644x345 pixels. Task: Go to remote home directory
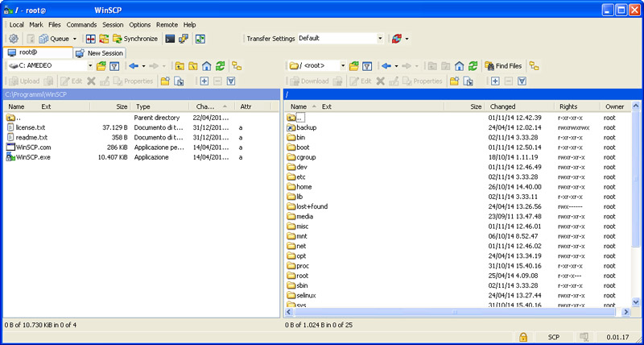[459, 66]
